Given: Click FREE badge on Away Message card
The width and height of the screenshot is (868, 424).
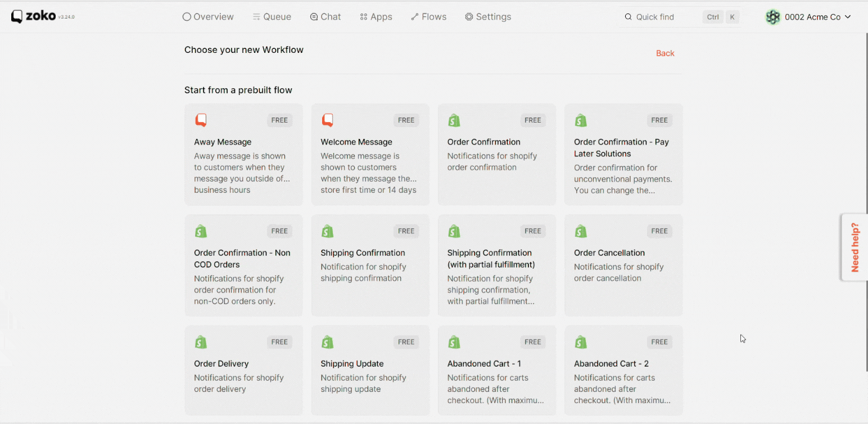Looking at the screenshot, I should pyautogui.click(x=279, y=120).
